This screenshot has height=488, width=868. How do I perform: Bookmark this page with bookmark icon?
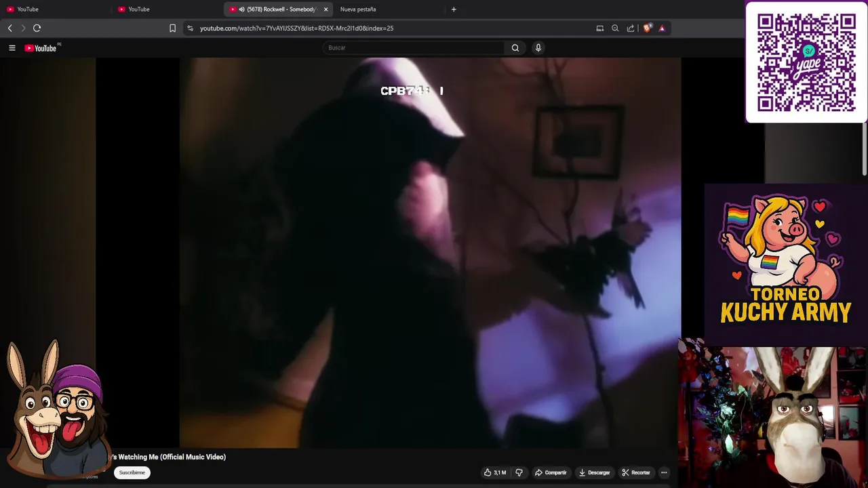click(172, 28)
